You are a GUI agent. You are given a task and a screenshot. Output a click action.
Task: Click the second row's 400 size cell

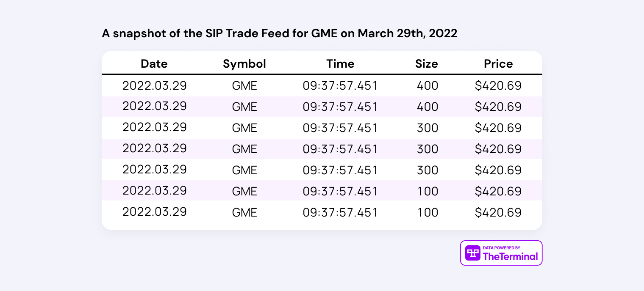point(427,107)
